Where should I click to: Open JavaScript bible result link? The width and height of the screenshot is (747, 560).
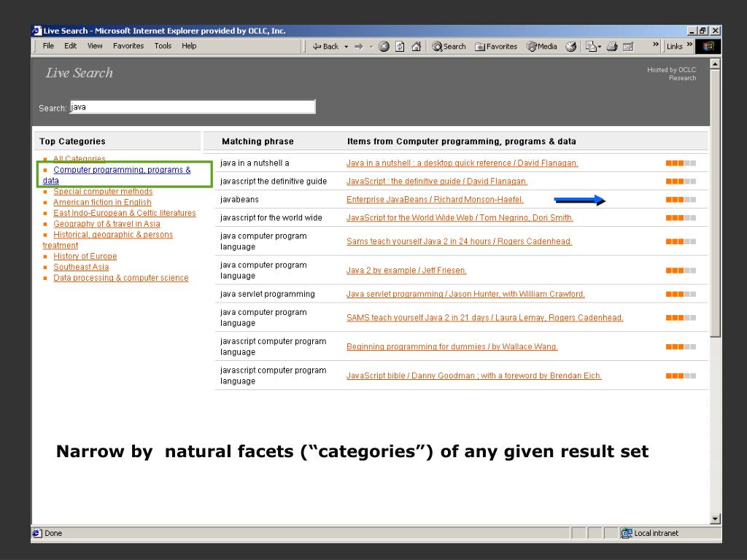click(474, 376)
